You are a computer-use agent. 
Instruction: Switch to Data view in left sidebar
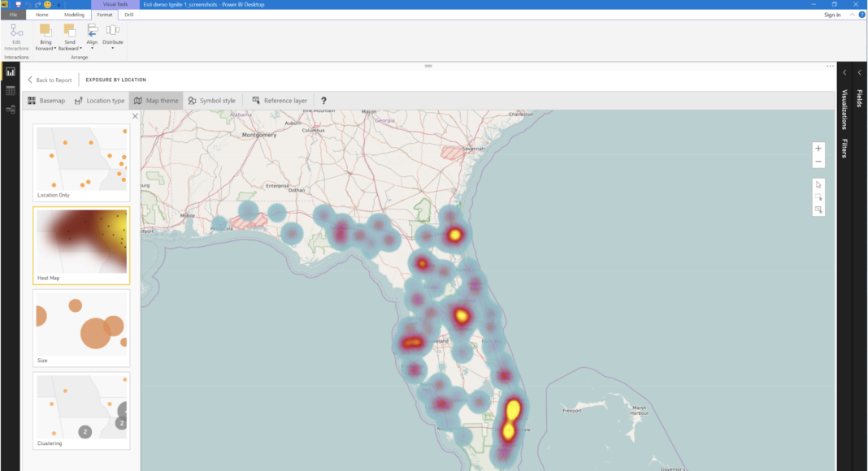click(11, 91)
